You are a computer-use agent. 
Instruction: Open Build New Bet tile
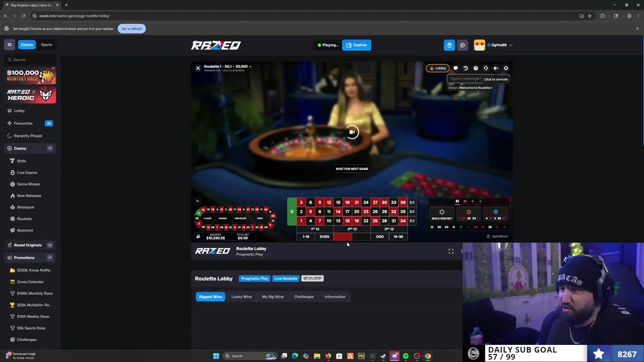[442, 214]
